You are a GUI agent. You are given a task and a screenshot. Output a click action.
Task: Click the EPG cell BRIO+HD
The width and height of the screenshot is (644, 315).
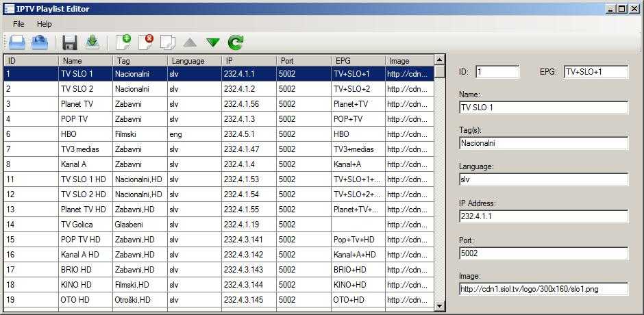pos(358,270)
